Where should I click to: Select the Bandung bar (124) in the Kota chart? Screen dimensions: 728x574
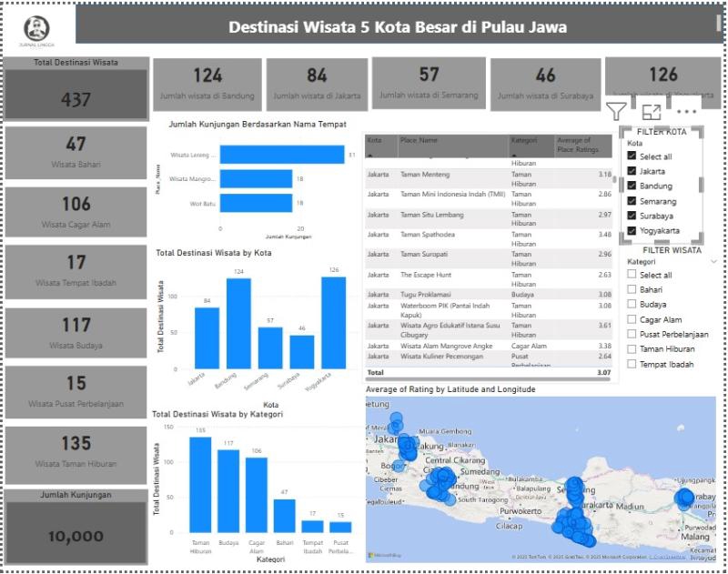pos(238,324)
